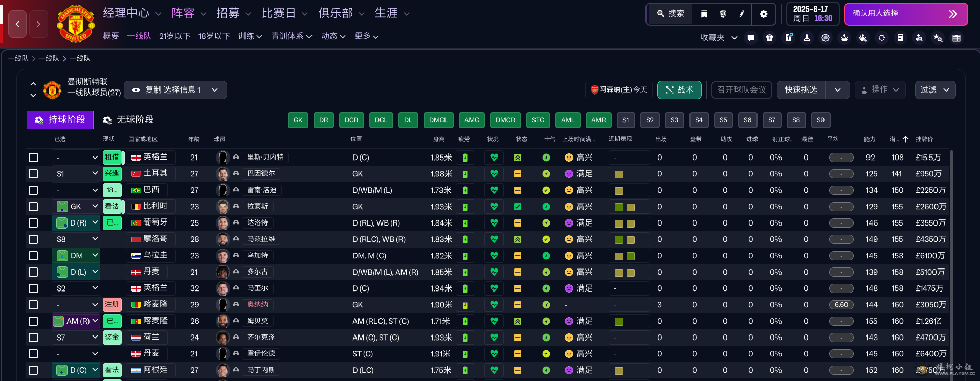This screenshot has height=381, width=980.
Task: Open the 复制 选择信息 1 dropdown
Action: point(175,90)
